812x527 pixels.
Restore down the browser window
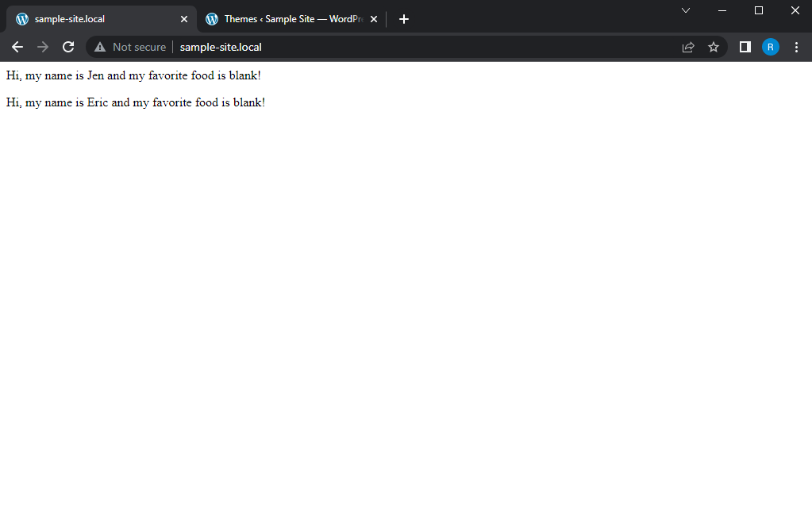click(759, 10)
